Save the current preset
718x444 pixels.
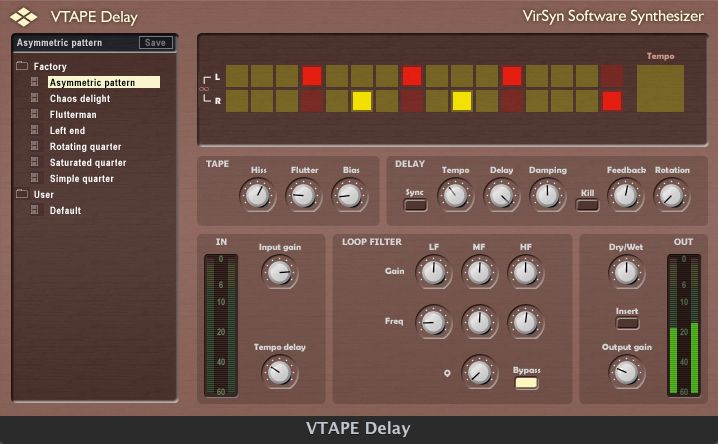[x=156, y=43]
